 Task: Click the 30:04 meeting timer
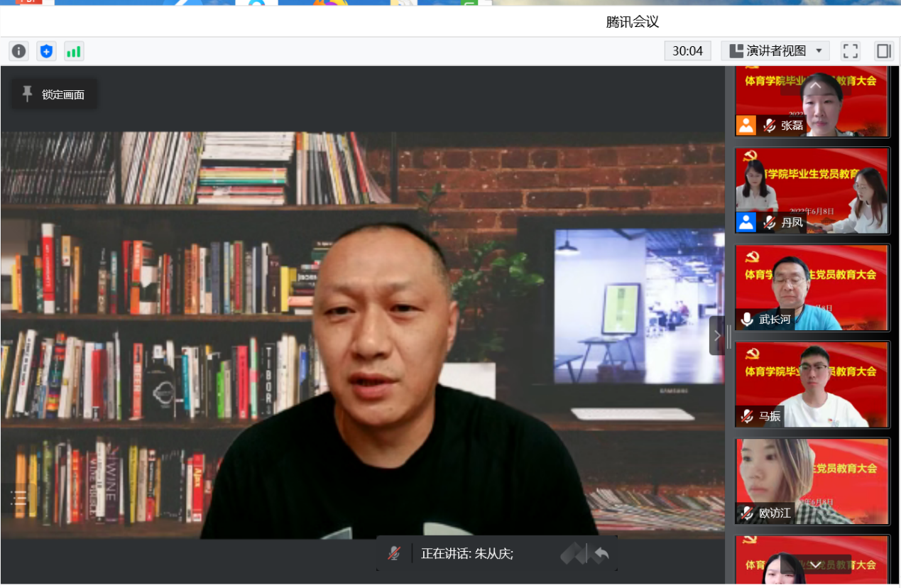coord(687,51)
